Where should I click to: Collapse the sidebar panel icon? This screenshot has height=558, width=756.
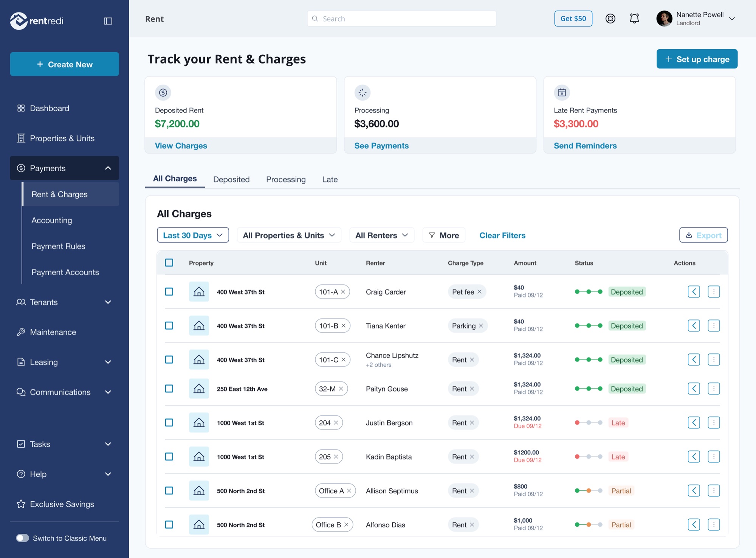[108, 21]
